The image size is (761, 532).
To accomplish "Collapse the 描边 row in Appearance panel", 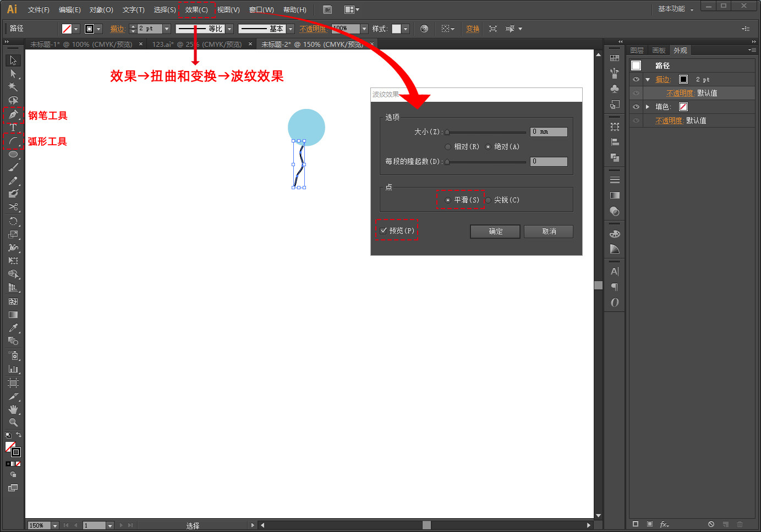I will click(x=648, y=80).
